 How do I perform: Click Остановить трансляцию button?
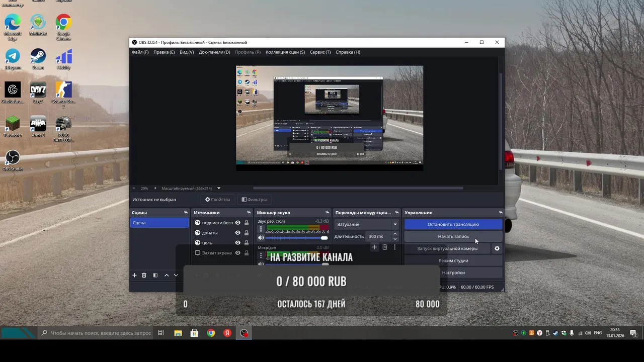pyautogui.click(x=453, y=224)
